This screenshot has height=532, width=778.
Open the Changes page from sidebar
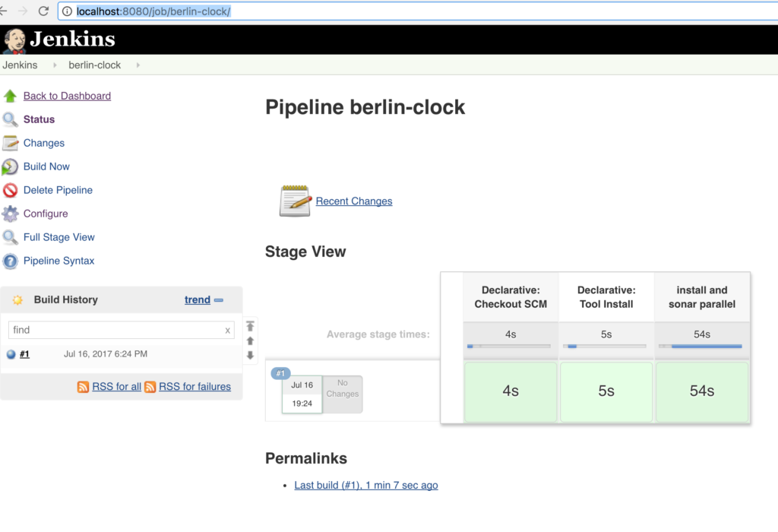point(43,143)
